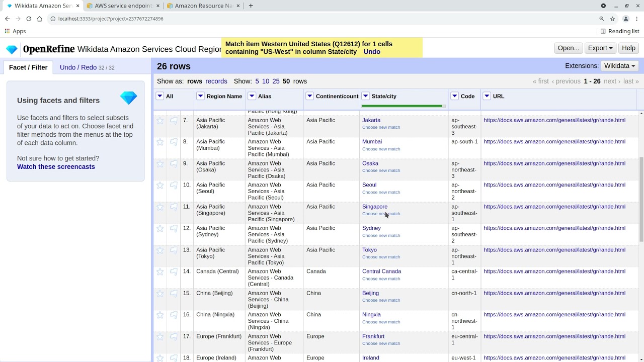Star row 15 China (Beijing)

[160, 294]
